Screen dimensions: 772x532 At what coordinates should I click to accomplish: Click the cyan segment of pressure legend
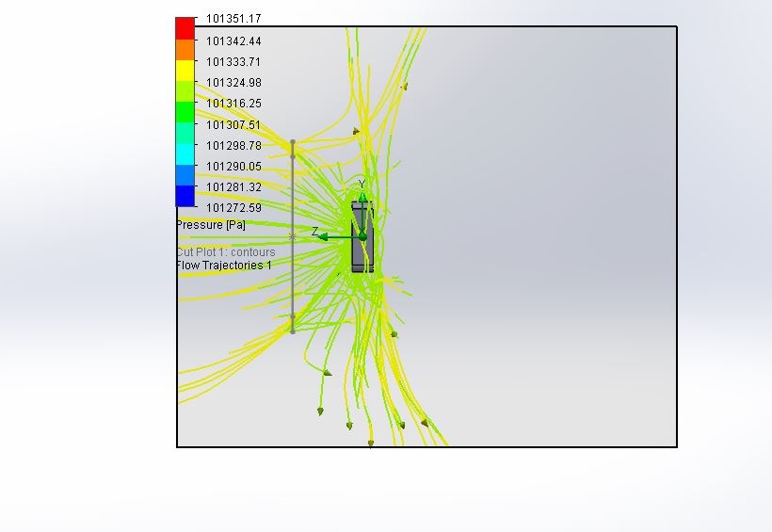point(185,153)
